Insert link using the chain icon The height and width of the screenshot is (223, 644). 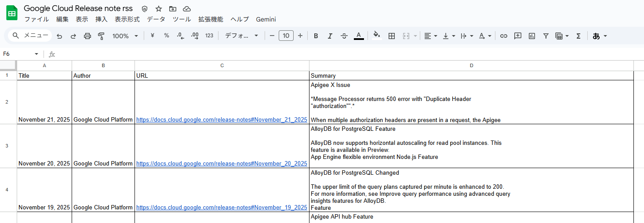tap(504, 36)
